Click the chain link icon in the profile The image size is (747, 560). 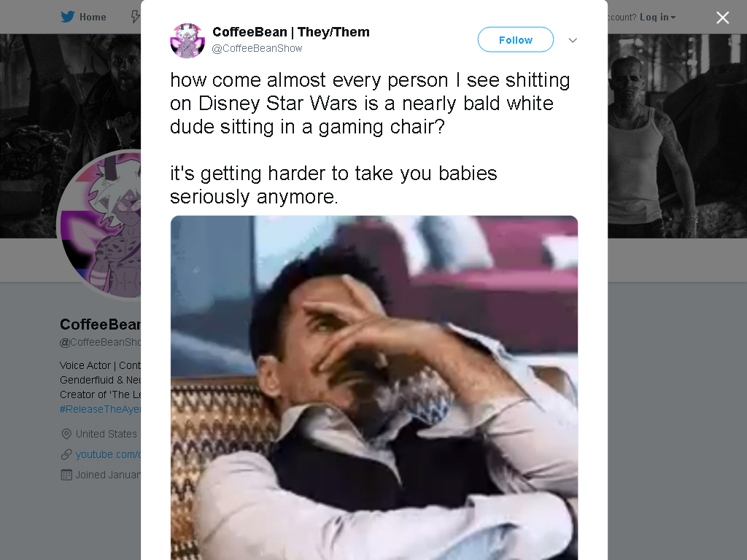pyautogui.click(x=66, y=454)
